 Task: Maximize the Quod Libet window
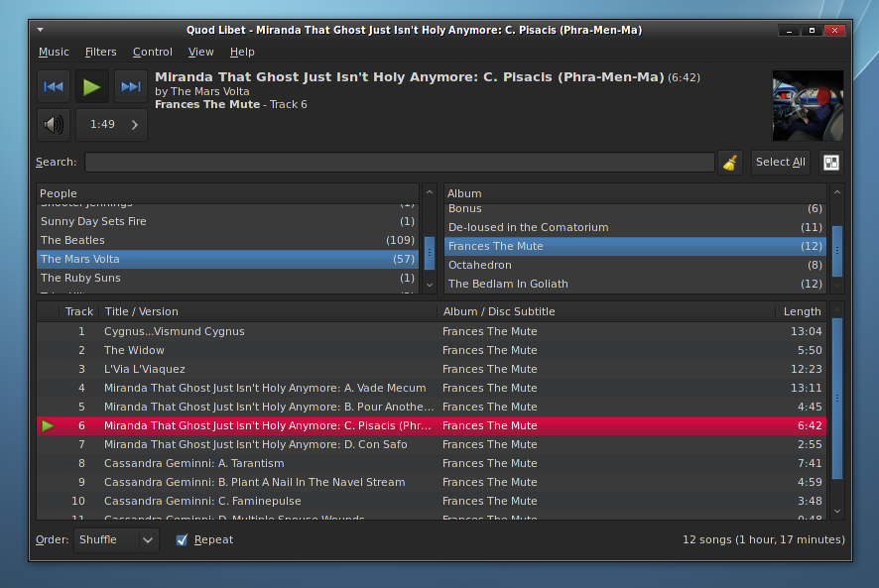812,31
